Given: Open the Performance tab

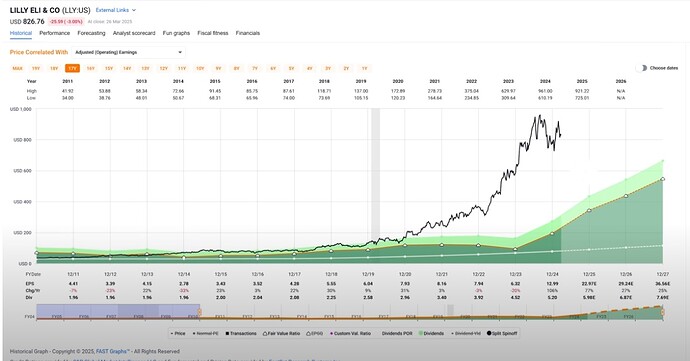Looking at the screenshot, I should coord(55,33).
